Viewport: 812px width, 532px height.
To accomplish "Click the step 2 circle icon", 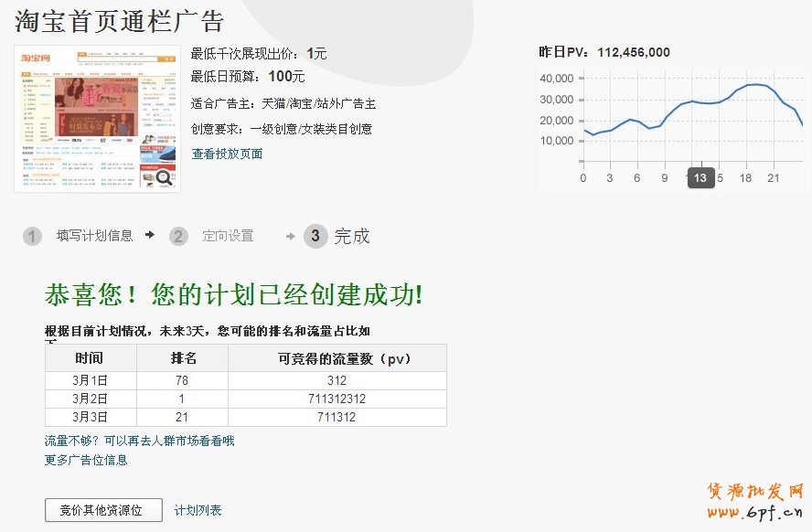I will click(x=179, y=237).
